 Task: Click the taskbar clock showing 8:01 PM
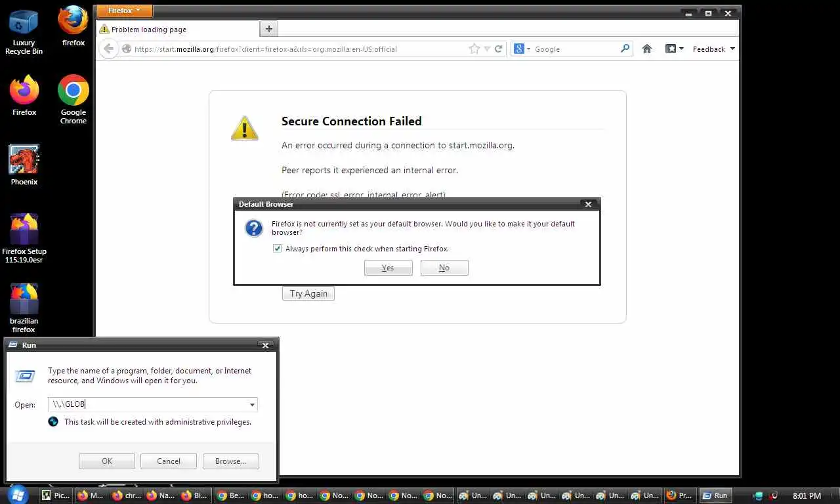[x=807, y=495]
